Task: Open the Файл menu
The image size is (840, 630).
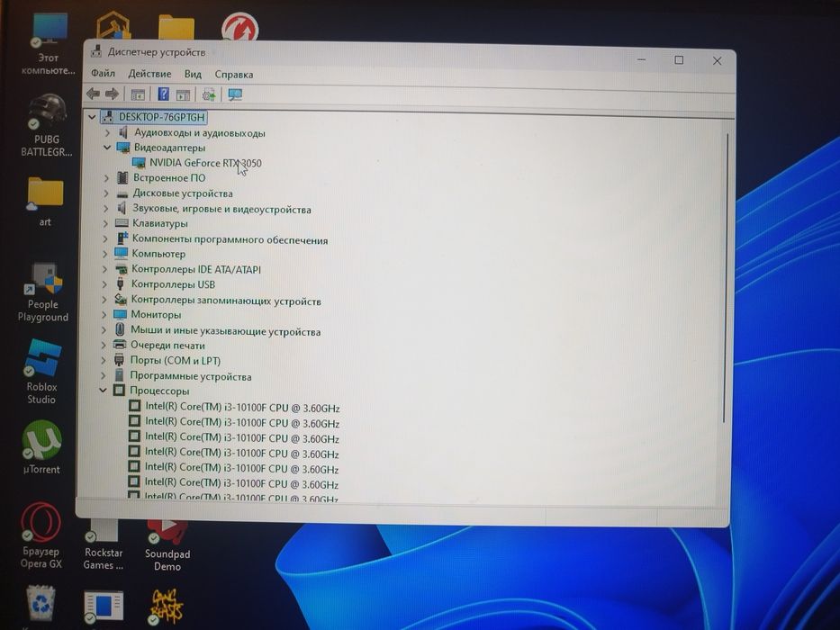Action: (103, 74)
